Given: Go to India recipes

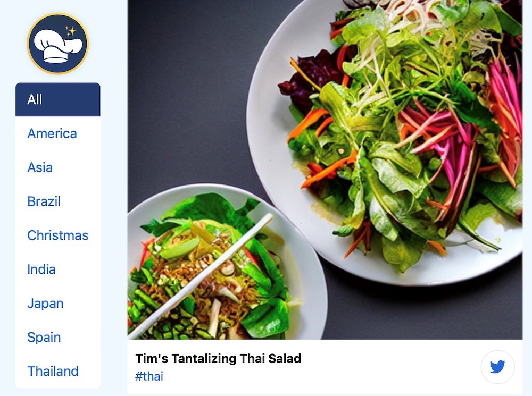Looking at the screenshot, I should click(41, 269).
